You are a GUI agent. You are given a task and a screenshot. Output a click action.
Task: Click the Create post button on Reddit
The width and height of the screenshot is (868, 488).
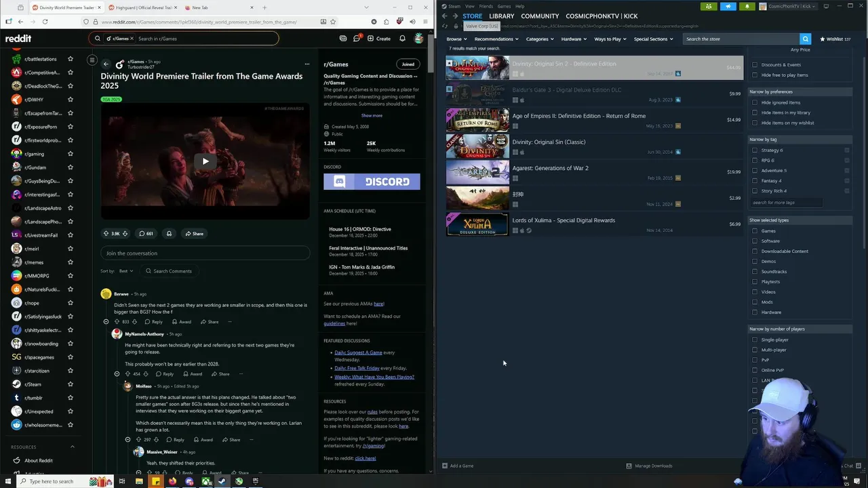[379, 39]
